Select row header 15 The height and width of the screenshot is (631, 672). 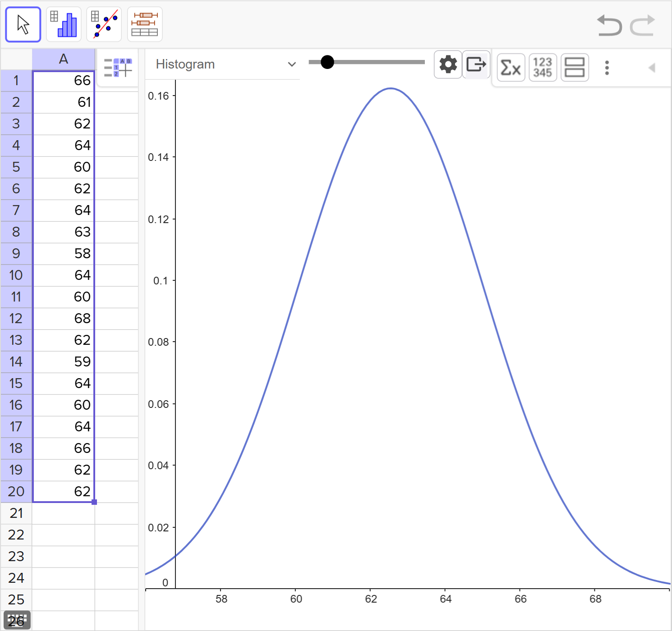coord(16,384)
